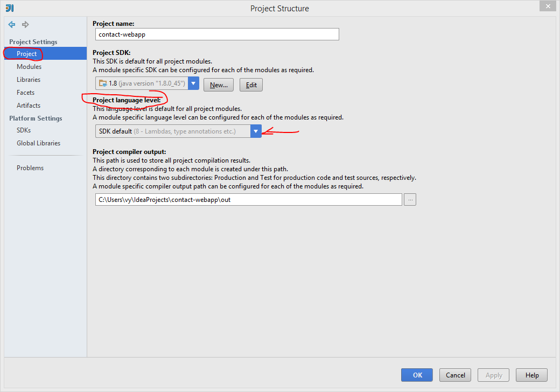Show the Problems list
The image size is (560, 392).
30,168
